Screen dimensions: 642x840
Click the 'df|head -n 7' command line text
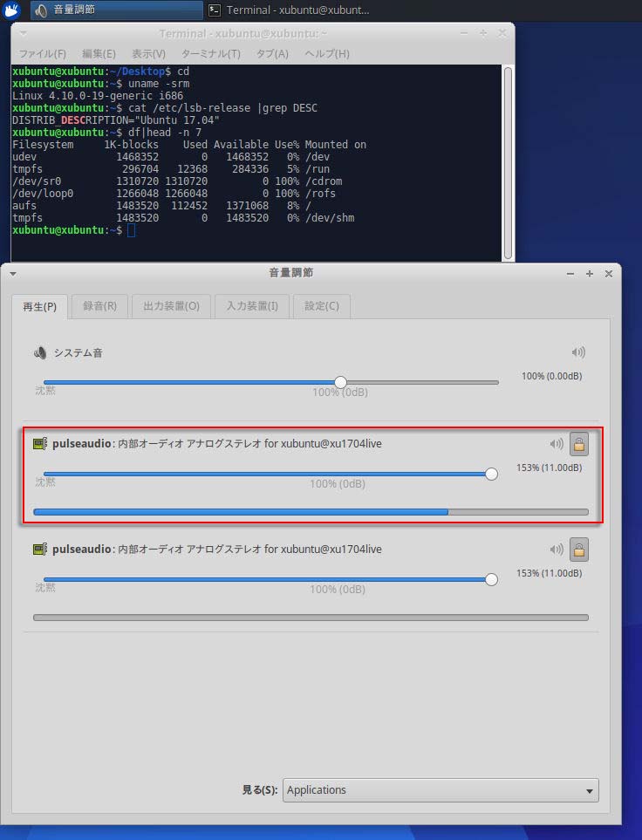[x=165, y=133]
